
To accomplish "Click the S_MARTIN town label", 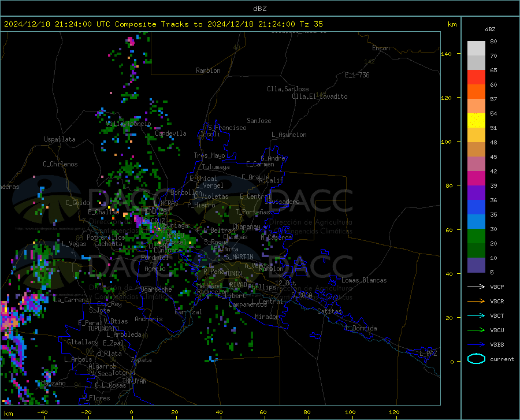I will tap(239, 257).
